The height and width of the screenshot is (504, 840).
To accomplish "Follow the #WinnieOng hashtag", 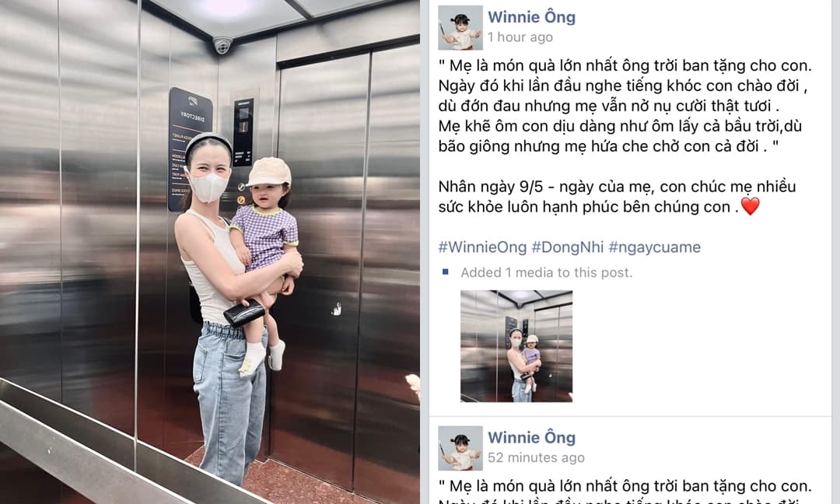I will [483, 247].
